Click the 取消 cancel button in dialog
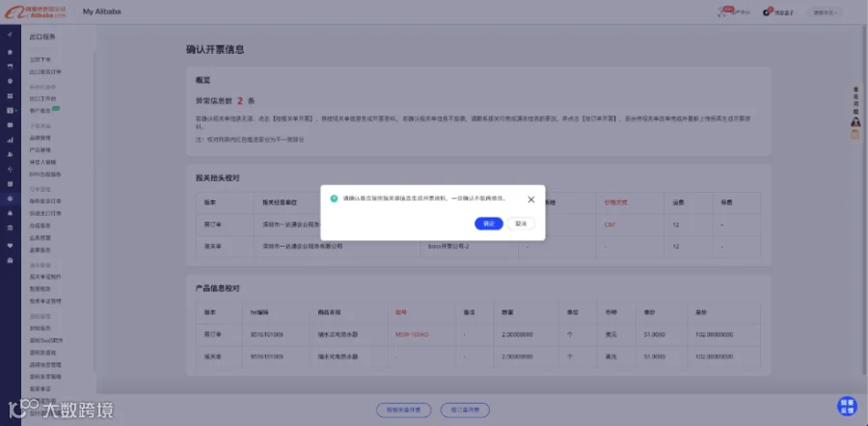The height and width of the screenshot is (426, 868). pos(521,224)
